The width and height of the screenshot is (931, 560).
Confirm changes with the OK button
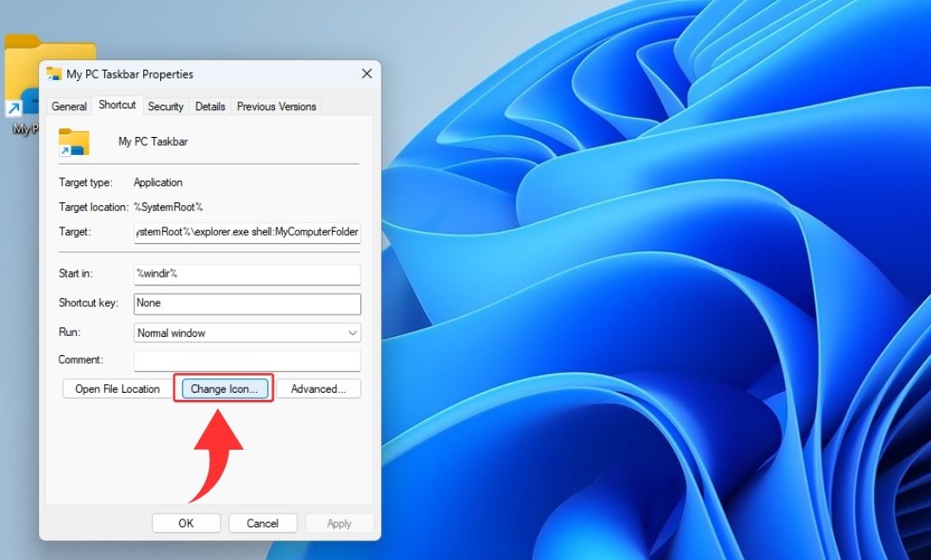click(186, 523)
